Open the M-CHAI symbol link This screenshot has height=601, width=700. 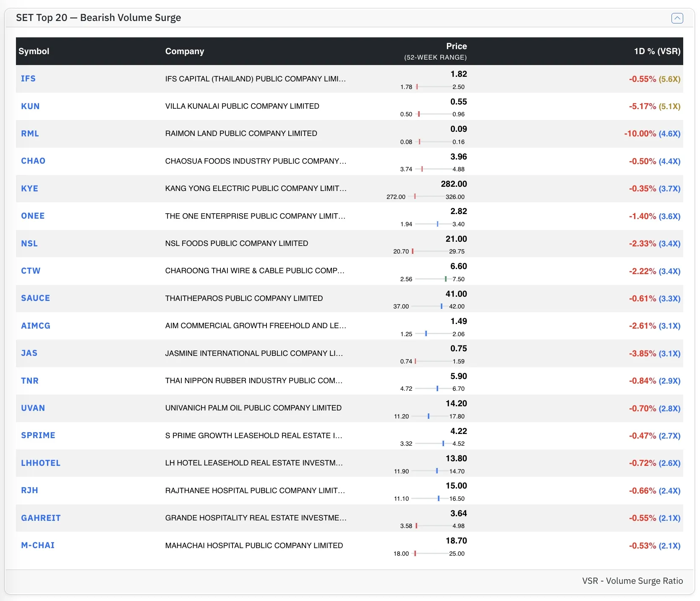click(x=38, y=545)
